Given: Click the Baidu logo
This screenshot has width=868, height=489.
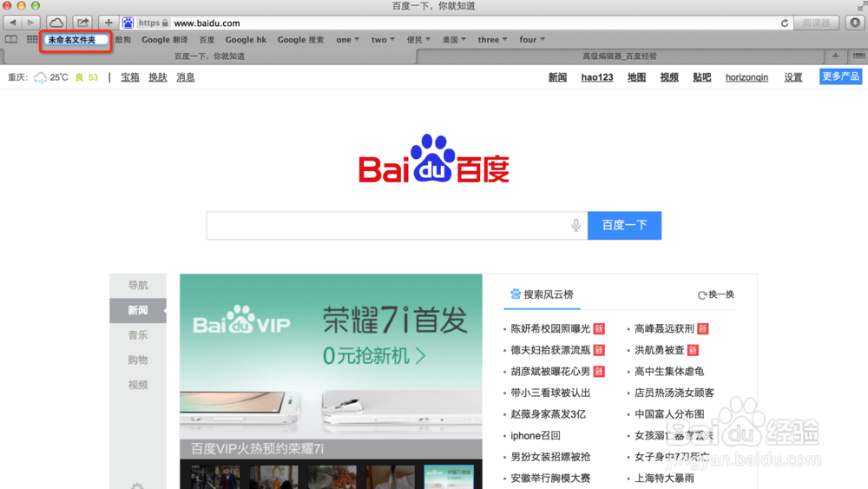Looking at the screenshot, I should point(434,159).
